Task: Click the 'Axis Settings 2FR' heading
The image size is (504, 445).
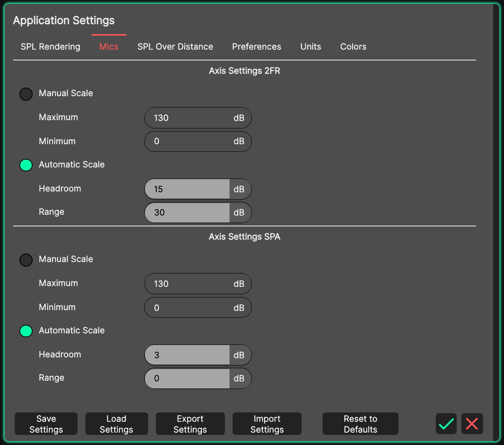Action: tap(245, 71)
